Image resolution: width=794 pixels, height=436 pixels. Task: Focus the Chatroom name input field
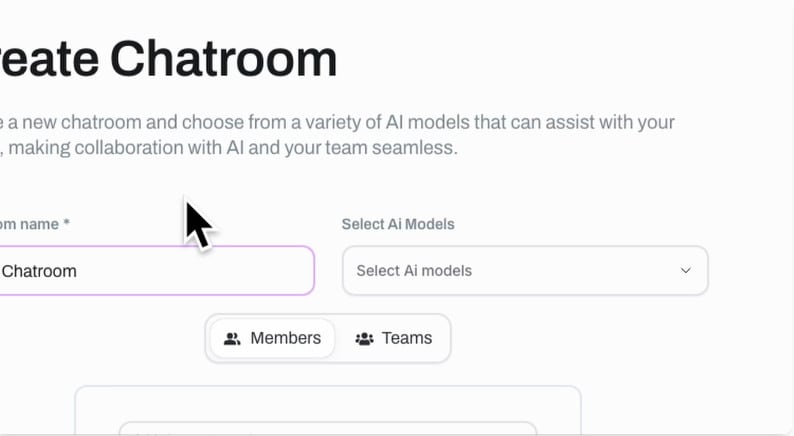pyautogui.click(x=155, y=271)
